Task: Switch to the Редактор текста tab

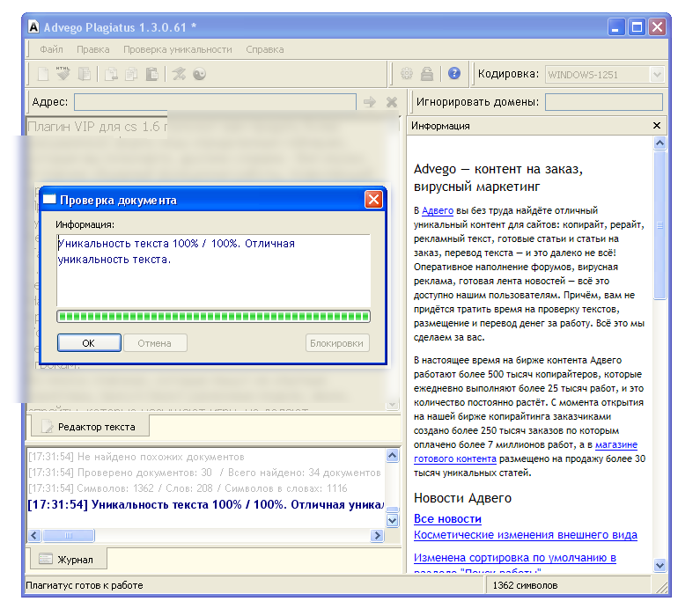Action: (x=90, y=426)
